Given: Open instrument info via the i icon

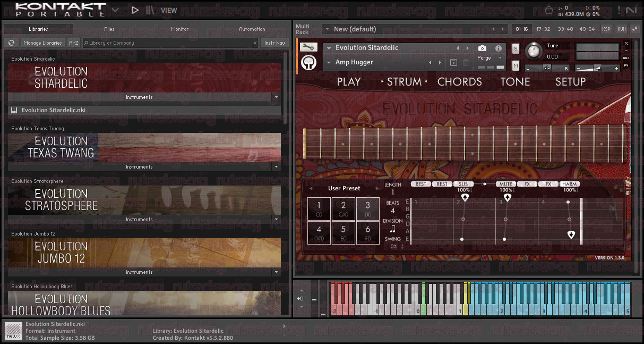Looking at the screenshot, I should (498, 48).
